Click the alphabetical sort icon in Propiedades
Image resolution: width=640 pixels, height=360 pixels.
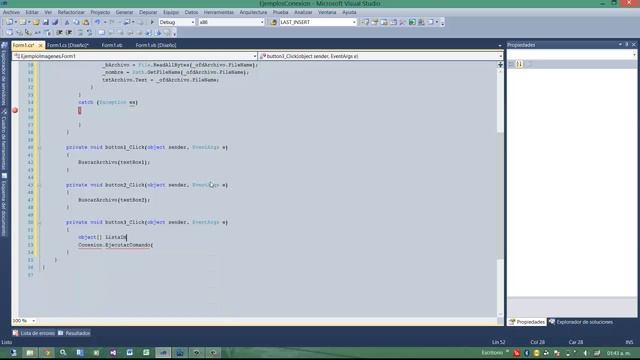(519, 64)
